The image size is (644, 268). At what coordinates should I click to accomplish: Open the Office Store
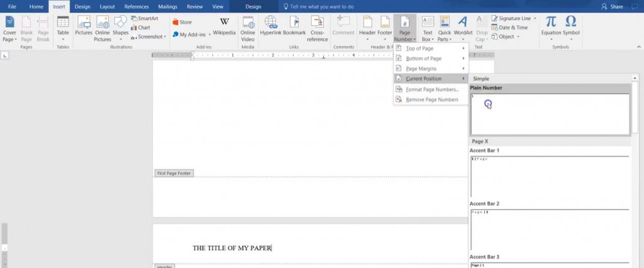[182, 22]
